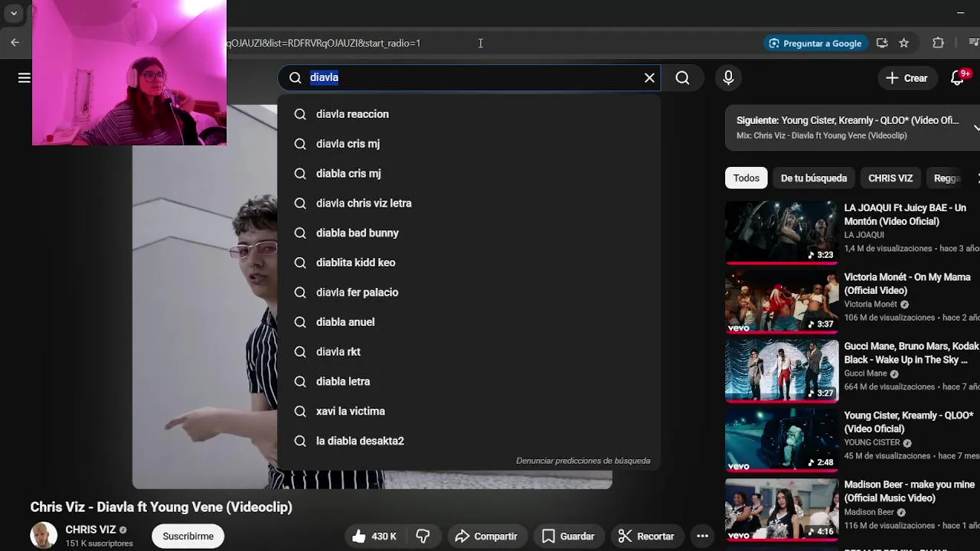Open the YouTube hamburger guide menu
The image size is (980, 551).
point(24,78)
